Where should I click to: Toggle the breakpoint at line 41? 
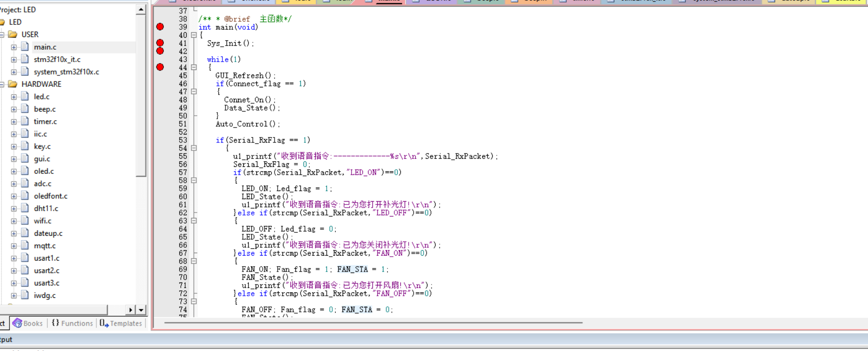pyautogui.click(x=160, y=43)
